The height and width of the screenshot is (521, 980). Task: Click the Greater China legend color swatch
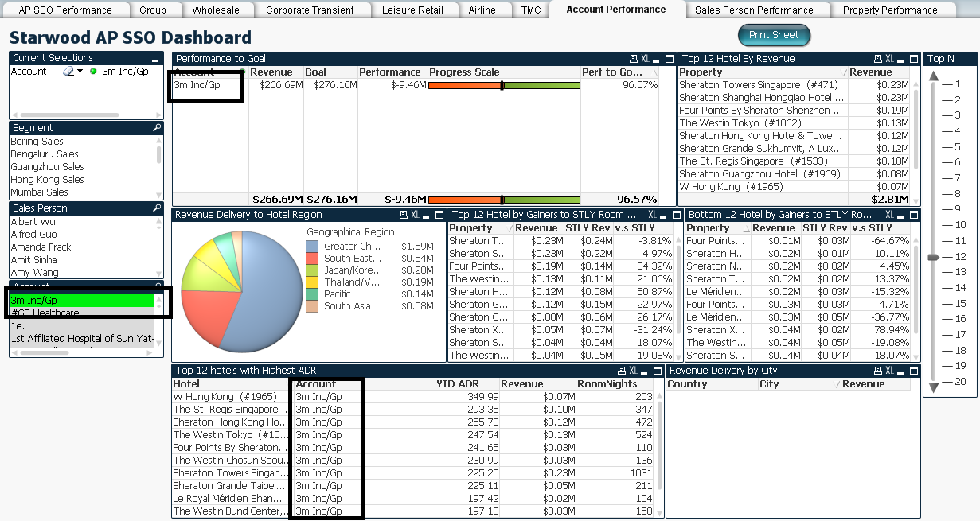[313, 247]
